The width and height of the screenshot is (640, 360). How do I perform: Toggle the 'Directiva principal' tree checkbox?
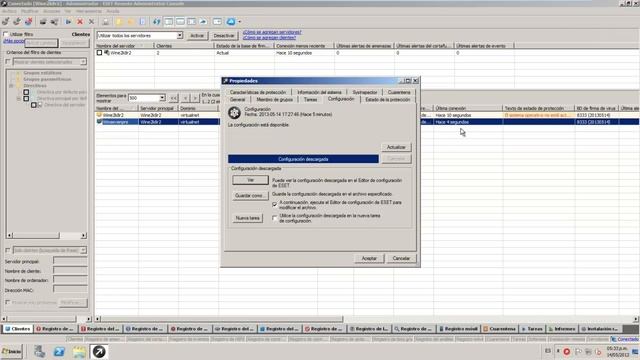click(x=26, y=99)
